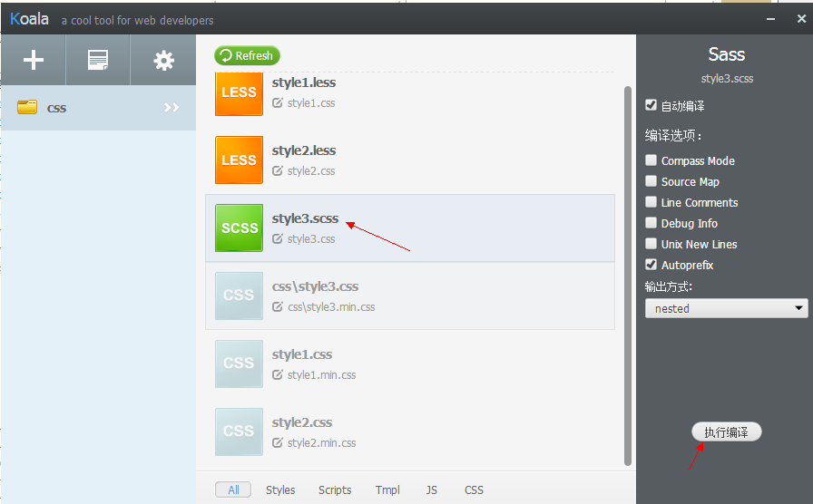Close the Koala window
The height and width of the screenshot is (504, 813).
pyautogui.click(x=801, y=19)
